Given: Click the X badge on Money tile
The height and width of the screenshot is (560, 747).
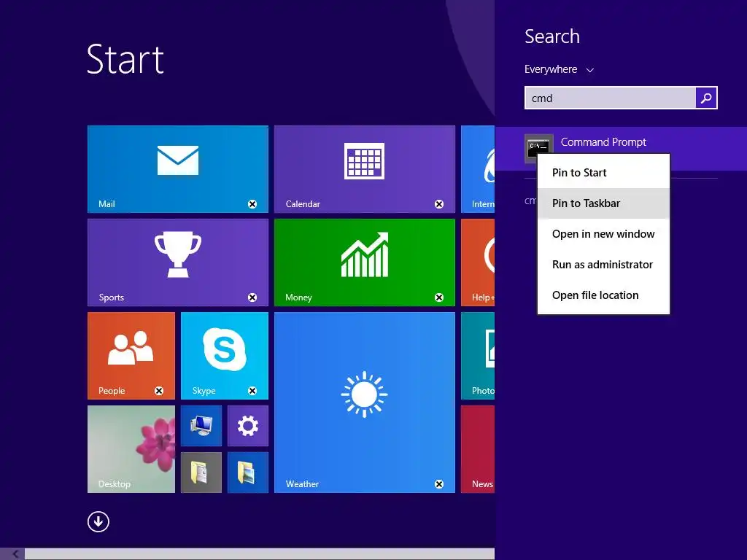Looking at the screenshot, I should 438,297.
